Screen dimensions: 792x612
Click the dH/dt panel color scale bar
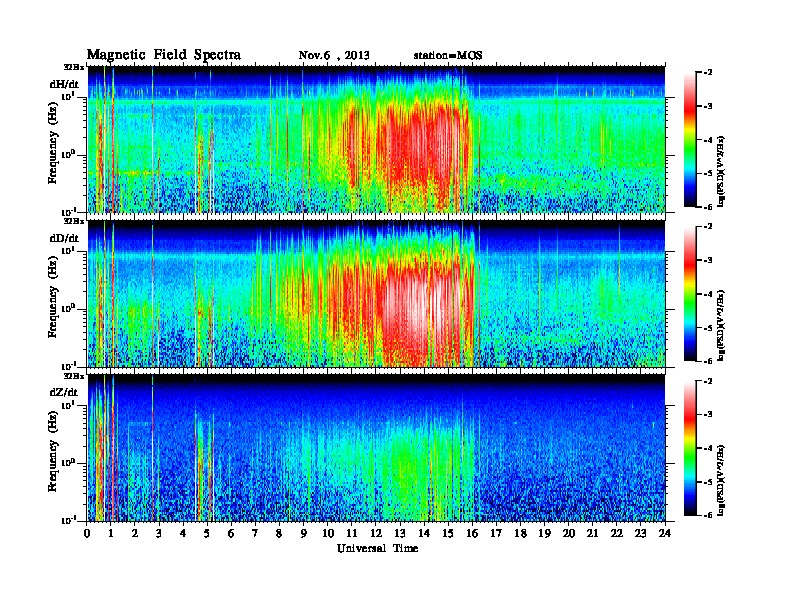[689, 140]
